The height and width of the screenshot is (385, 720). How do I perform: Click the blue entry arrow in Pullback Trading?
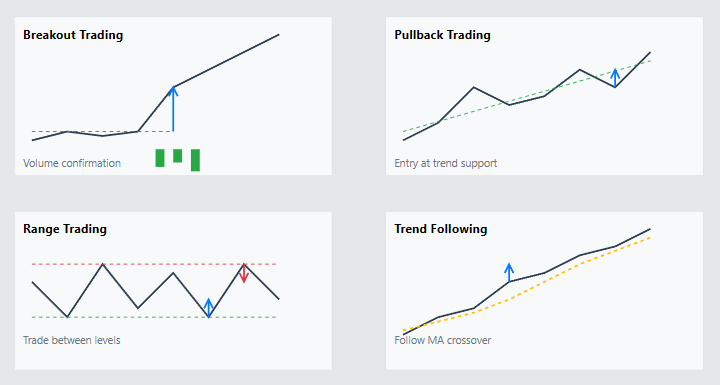[615, 78]
